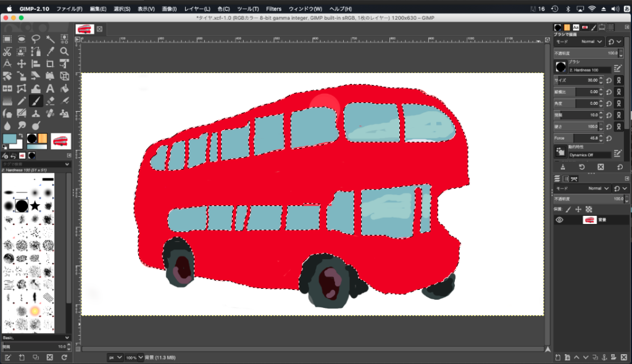This screenshot has width=632, height=364.
Task: Select the Zoom magnifier tool
Action: coord(65,51)
